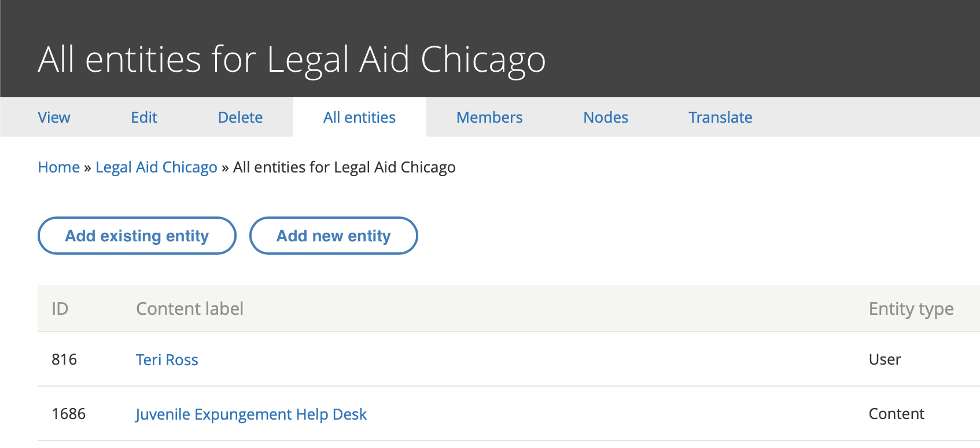This screenshot has height=448, width=980.
Task: Click the Add existing entity button
Action: [x=137, y=236]
